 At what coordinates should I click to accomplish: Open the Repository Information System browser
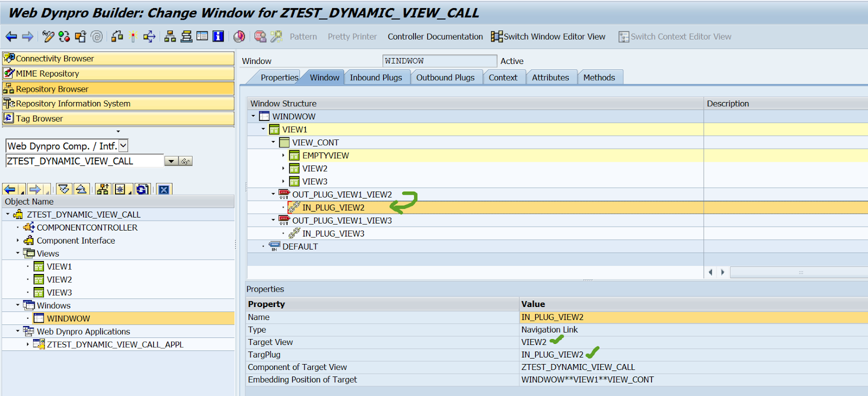(73, 104)
